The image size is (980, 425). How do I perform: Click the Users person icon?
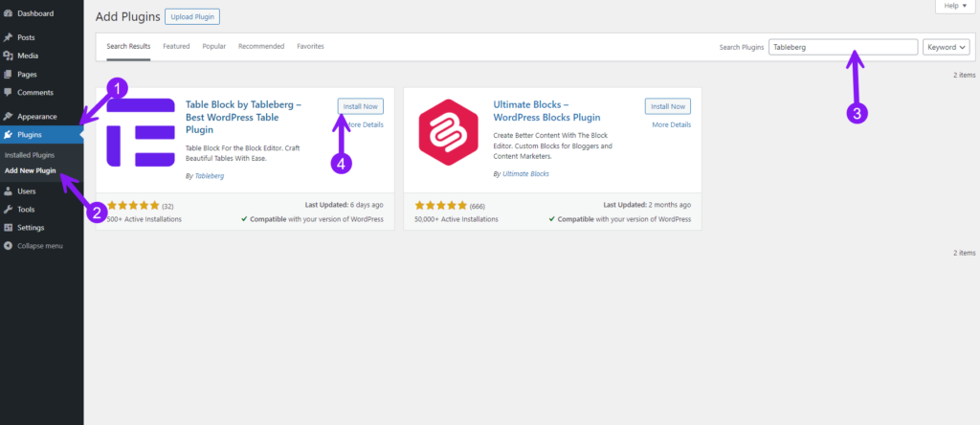click(x=8, y=191)
